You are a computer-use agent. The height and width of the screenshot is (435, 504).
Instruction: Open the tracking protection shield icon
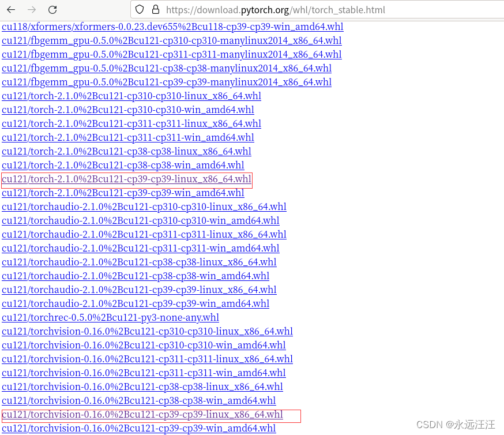pos(140,10)
